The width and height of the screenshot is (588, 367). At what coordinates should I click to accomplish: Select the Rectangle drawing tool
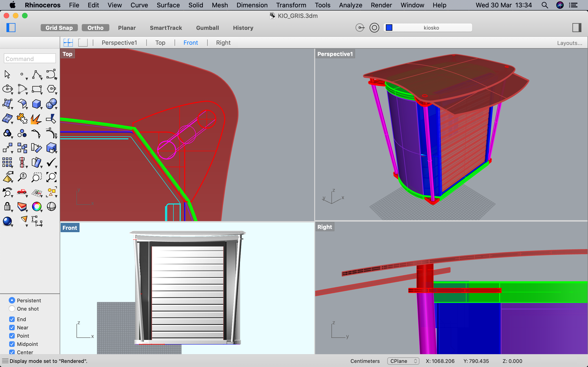[37, 89]
